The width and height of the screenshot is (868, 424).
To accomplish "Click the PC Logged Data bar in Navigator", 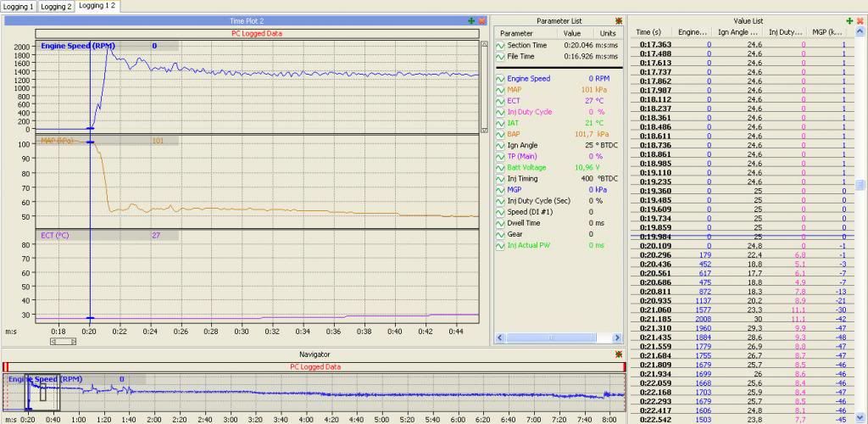I will 315,367.
